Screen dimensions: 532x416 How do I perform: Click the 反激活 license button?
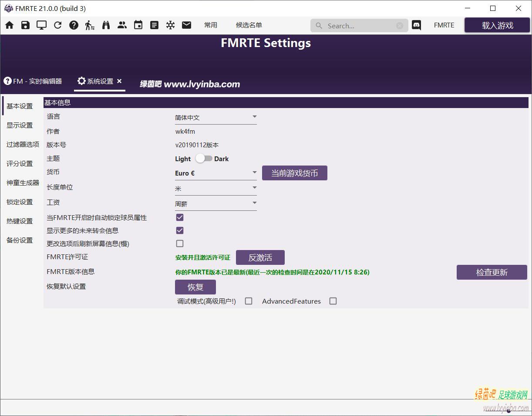point(260,257)
